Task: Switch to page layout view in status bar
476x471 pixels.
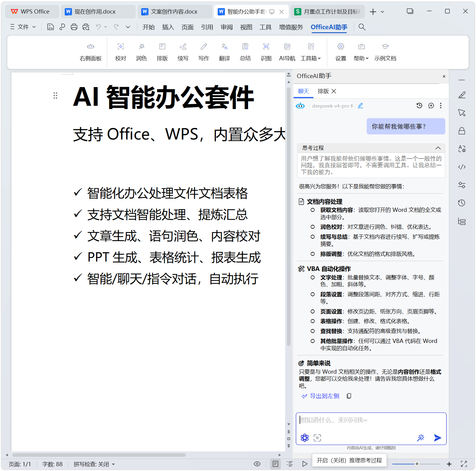Action: tap(275, 464)
